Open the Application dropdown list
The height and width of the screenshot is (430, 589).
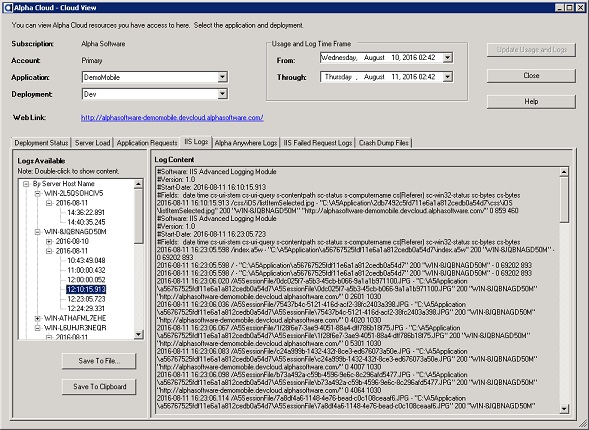(222, 77)
